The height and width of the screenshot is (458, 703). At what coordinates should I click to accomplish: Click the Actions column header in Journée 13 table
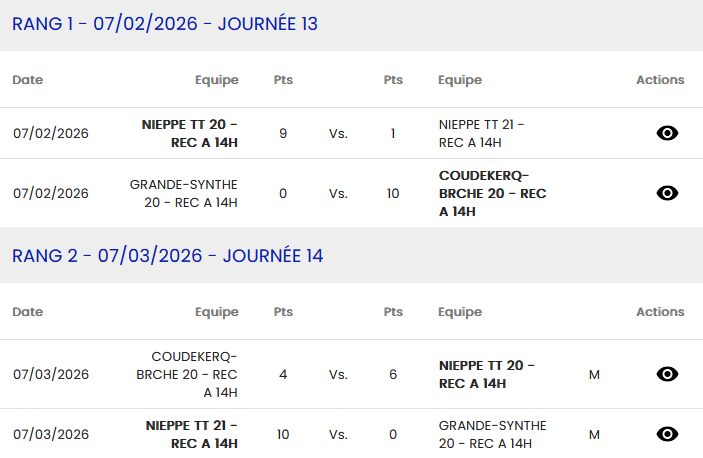pos(660,80)
